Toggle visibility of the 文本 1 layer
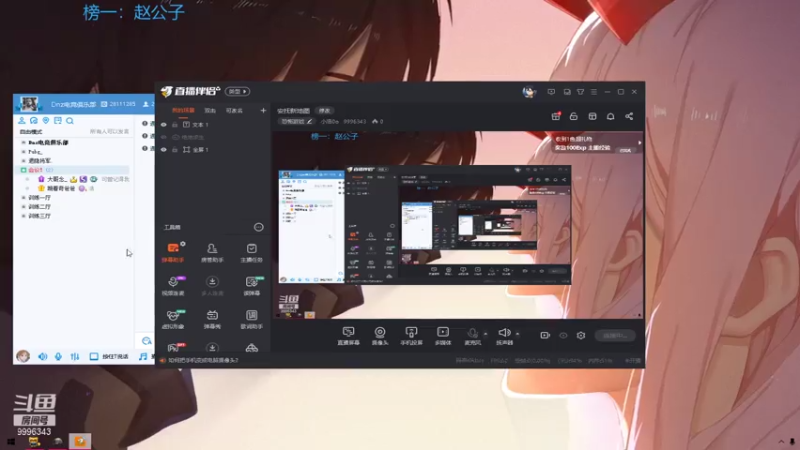This screenshot has height=450, width=800. pos(164,124)
